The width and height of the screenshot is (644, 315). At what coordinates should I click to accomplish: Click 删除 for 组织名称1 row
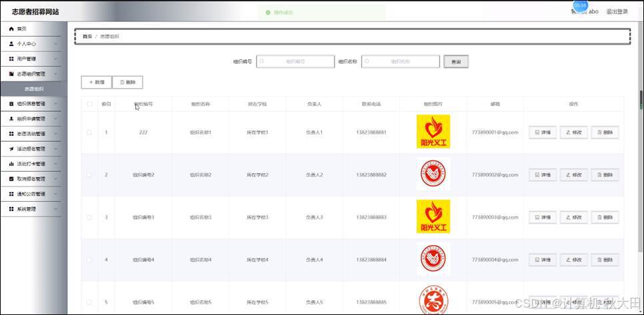point(605,133)
